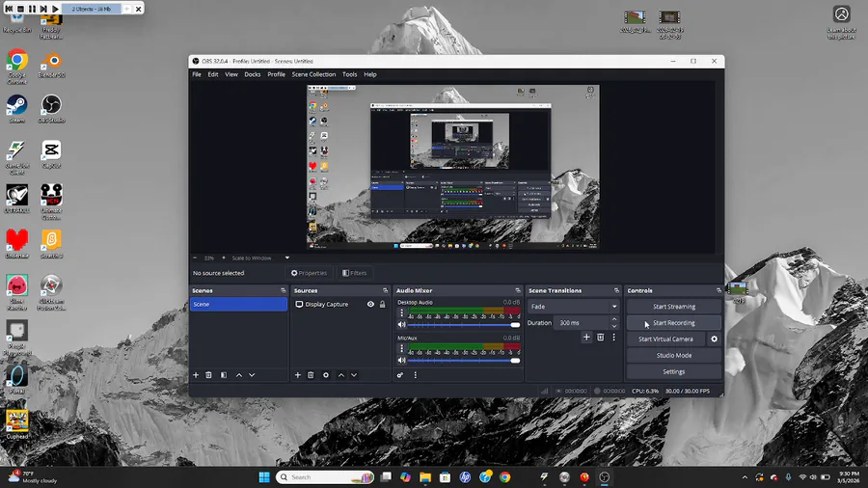Open Steam desktop shortcut

(x=17, y=109)
